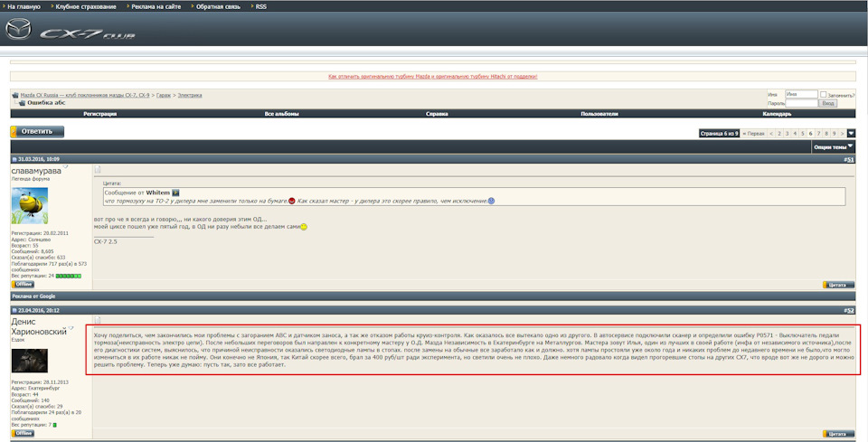Click the view-post arrow icon beside Whitem
Screen dimensions: 868x442
pyautogui.click(x=176, y=192)
